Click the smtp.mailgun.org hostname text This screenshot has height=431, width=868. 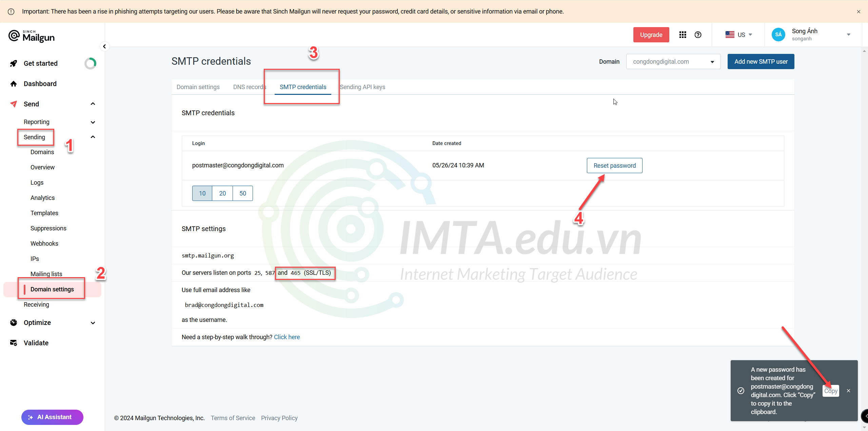[x=208, y=255]
